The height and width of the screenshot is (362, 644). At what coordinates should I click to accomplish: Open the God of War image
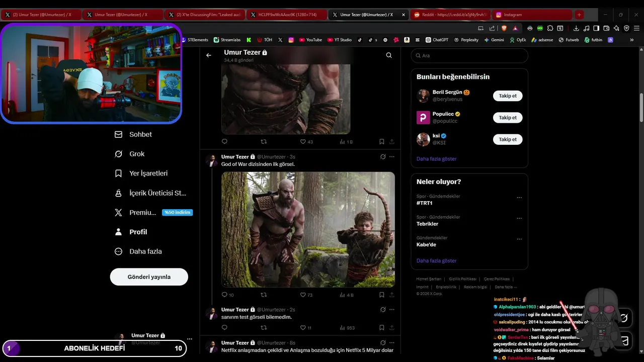click(x=308, y=230)
